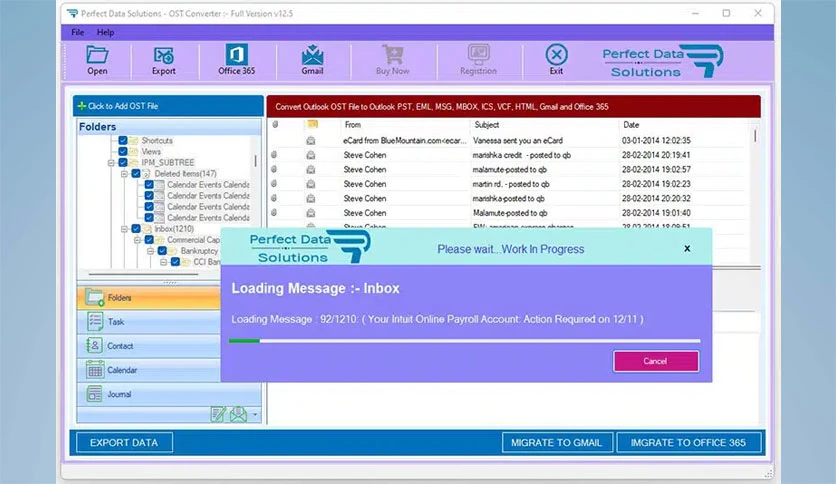Click attachment clip of 20:19:41 email row
Screen dimensions: 836x484
click(x=274, y=155)
